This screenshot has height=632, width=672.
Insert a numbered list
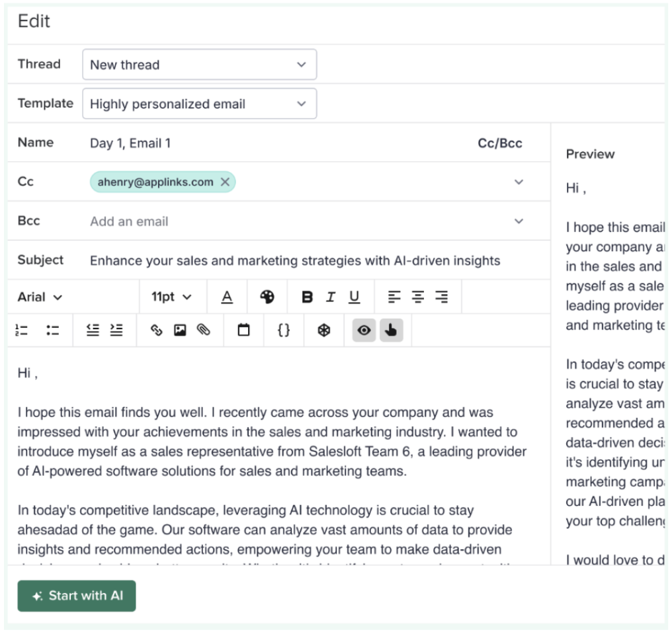[x=21, y=330]
